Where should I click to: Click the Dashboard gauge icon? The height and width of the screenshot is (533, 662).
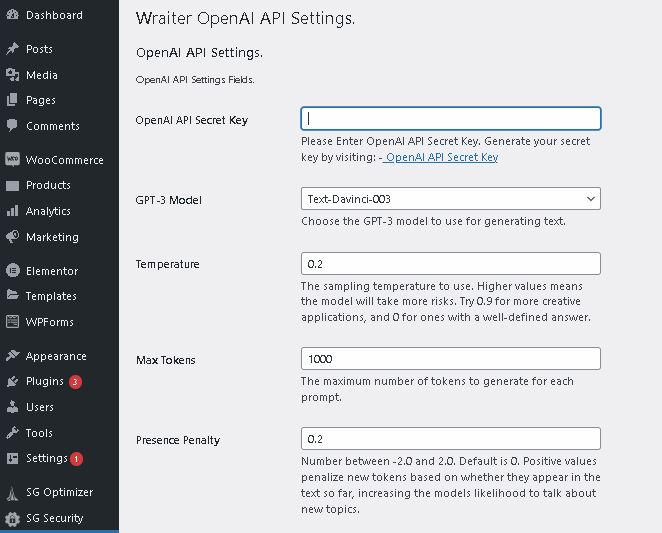(12, 14)
